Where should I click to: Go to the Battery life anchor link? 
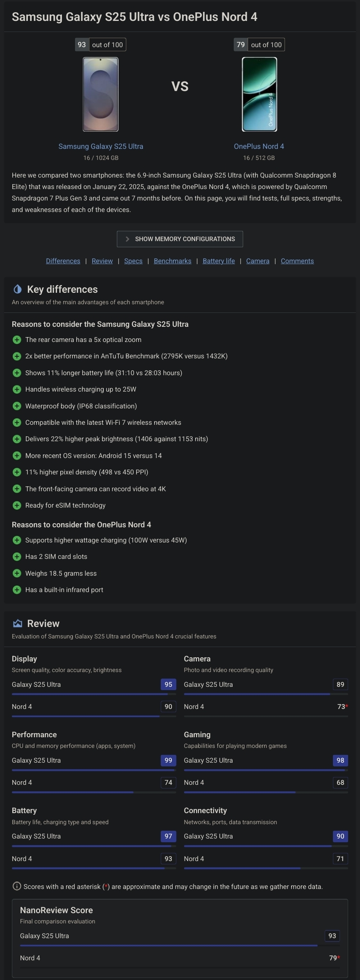219,261
